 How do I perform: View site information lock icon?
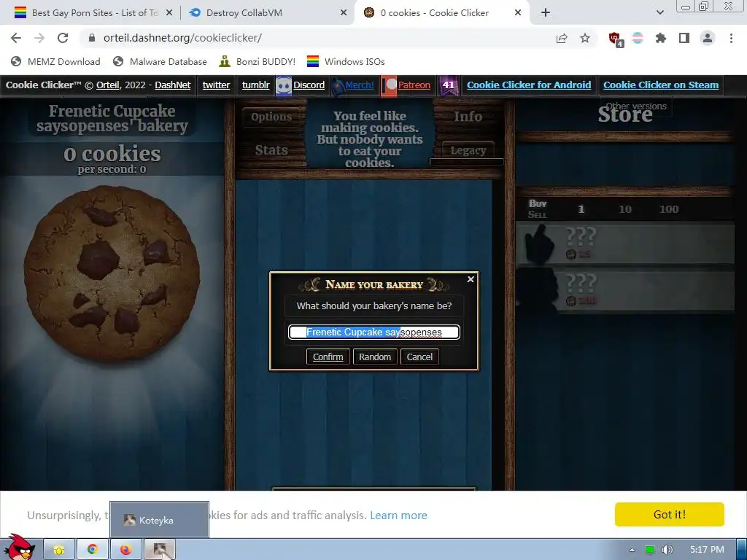92,38
